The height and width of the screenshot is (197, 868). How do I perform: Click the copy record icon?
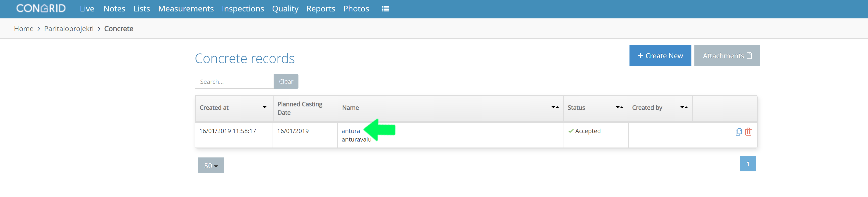pyautogui.click(x=738, y=132)
